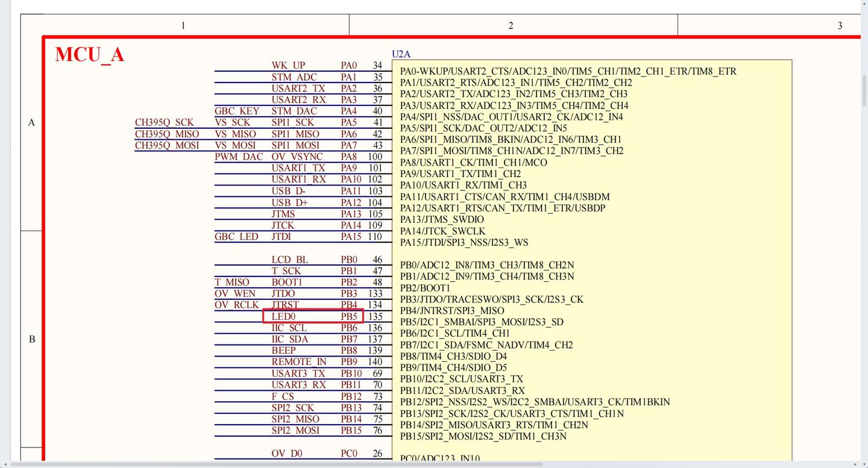Select the JTRST net label
This screenshot has height=468, width=868.
pyautogui.click(x=285, y=305)
